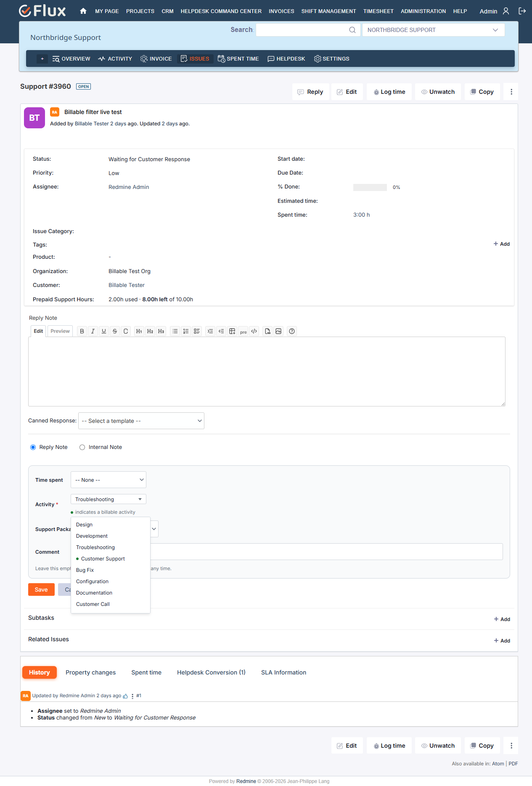This screenshot has height=786, width=532.
Task: Click the inline code C button
Action: click(126, 331)
